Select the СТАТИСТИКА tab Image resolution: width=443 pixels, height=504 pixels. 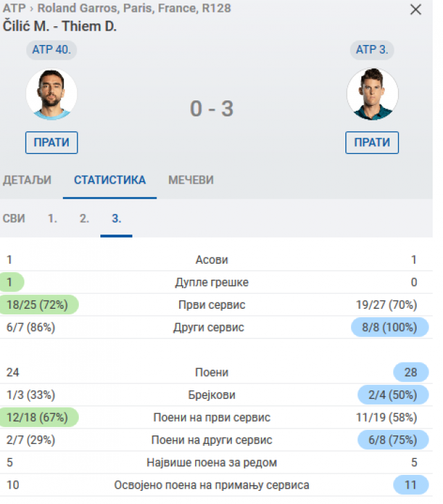pos(110,180)
